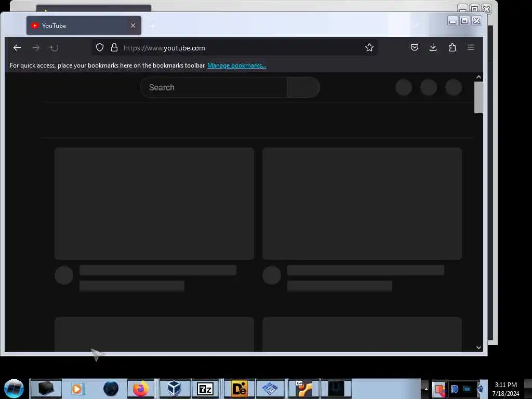Open the Windows Start menu orb

[14, 389]
